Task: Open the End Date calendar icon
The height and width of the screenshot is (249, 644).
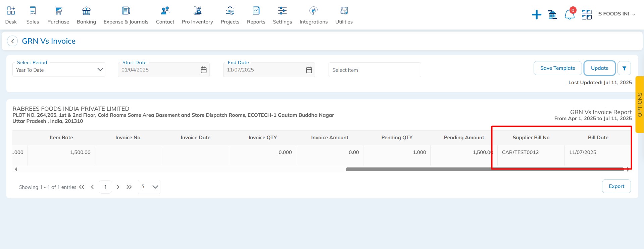Action: click(x=309, y=70)
